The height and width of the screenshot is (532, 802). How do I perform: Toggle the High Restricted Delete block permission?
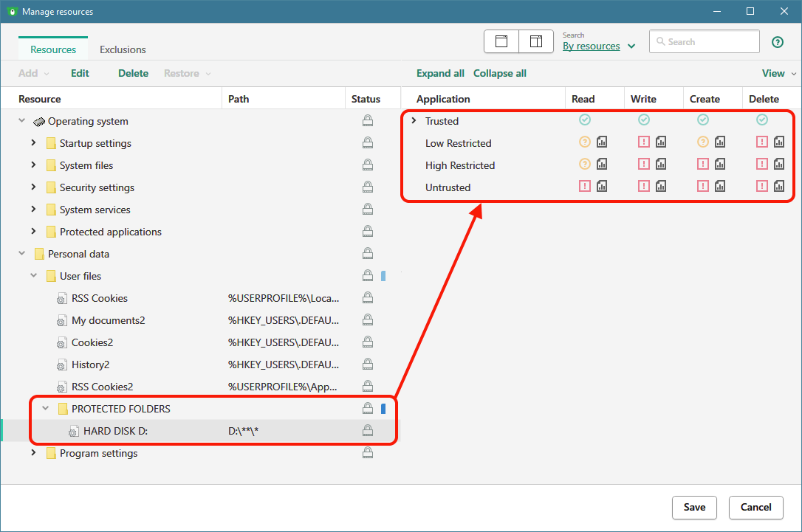(762, 165)
